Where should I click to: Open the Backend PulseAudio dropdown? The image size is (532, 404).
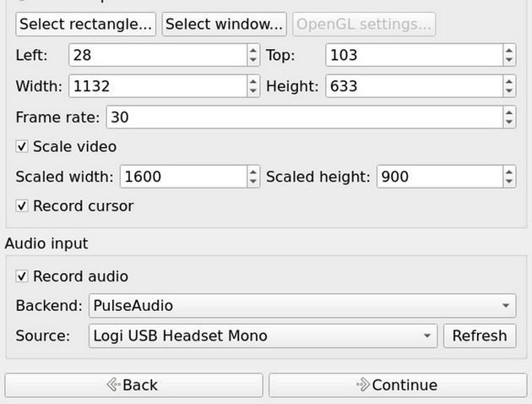click(x=302, y=305)
